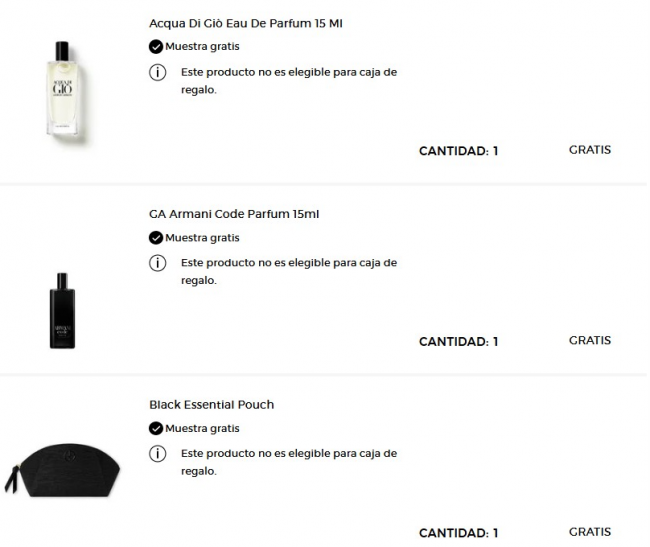Open the Black Essential Pouch title
650x547 pixels.
pyautogui.click(x=211, y=405)
